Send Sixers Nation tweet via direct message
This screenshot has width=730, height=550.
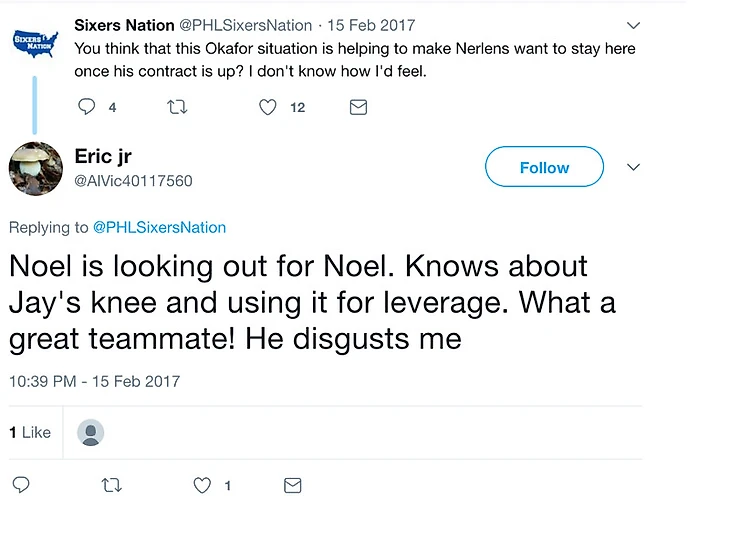(358, 107)
